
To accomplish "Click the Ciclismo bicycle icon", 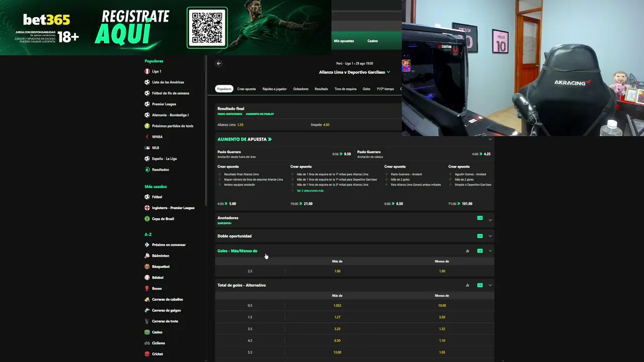I will (x=147, y=343).
